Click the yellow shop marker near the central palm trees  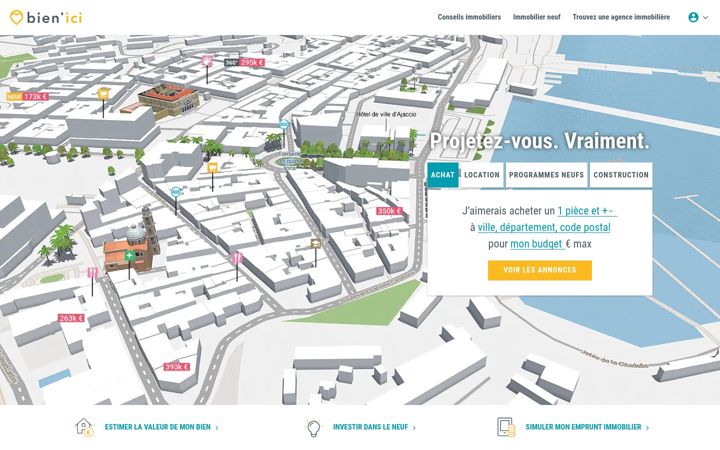212,168
